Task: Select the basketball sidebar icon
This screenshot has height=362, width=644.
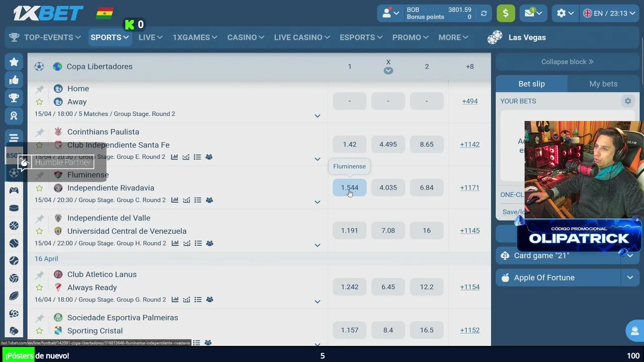Action: (14, 226)
